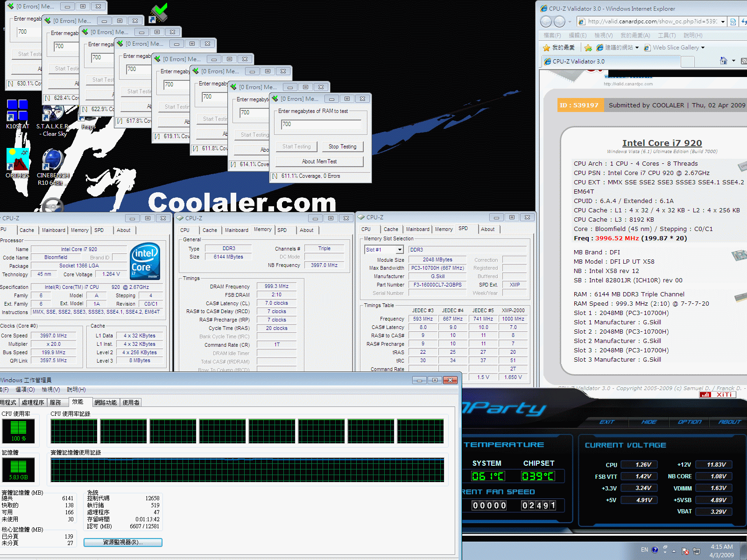This screenshot has height=560, width=747.
Task: Open the 工具(T) menu in Internet Explorer
Action: coord(667,35)
